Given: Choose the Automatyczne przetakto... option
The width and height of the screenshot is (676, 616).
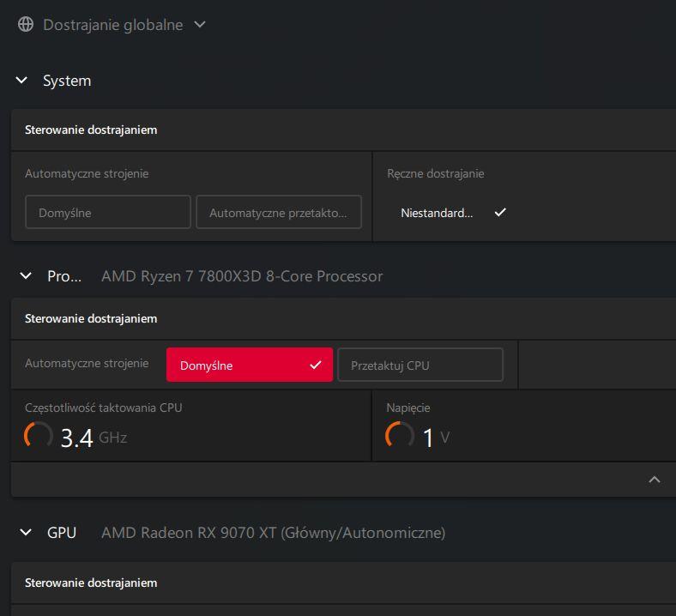Looking at the screenshot, I should [x=279, y=213].
